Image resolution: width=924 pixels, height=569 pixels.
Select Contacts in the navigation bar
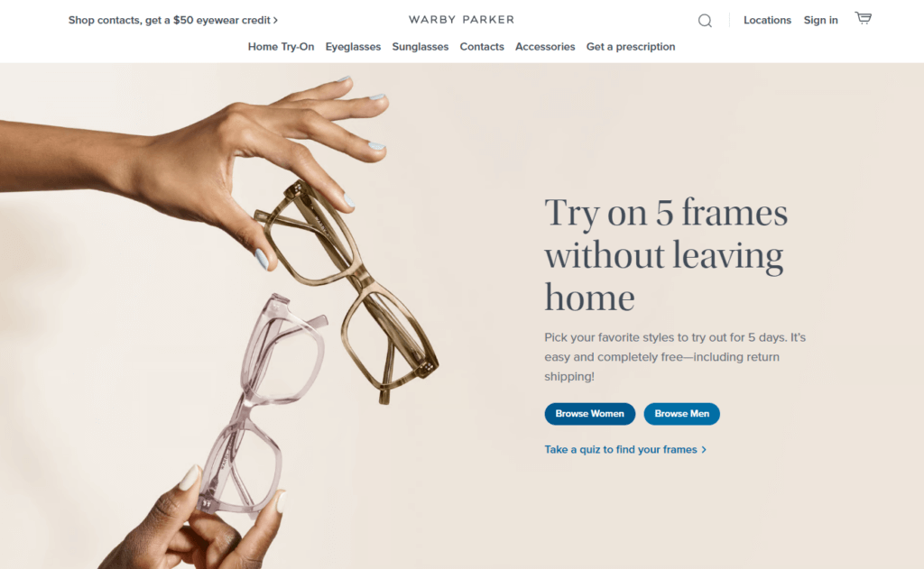482,47
